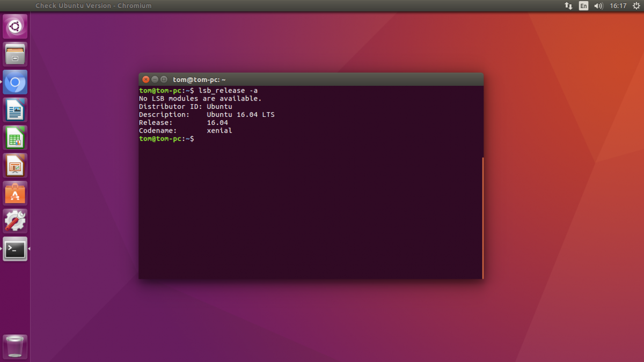Viewport: 644px width, 362px height.
Task: Close the terminal window
Action: pos(146,79)
